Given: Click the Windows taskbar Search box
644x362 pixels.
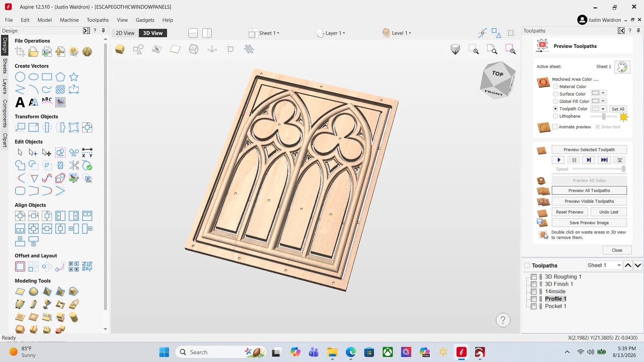Looking at the screenshot, I should 220,352.
